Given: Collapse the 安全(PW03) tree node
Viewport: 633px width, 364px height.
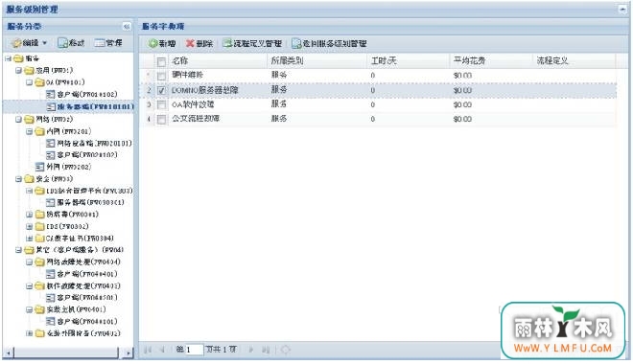Looking at the screenshot, I should coord(18,179).
